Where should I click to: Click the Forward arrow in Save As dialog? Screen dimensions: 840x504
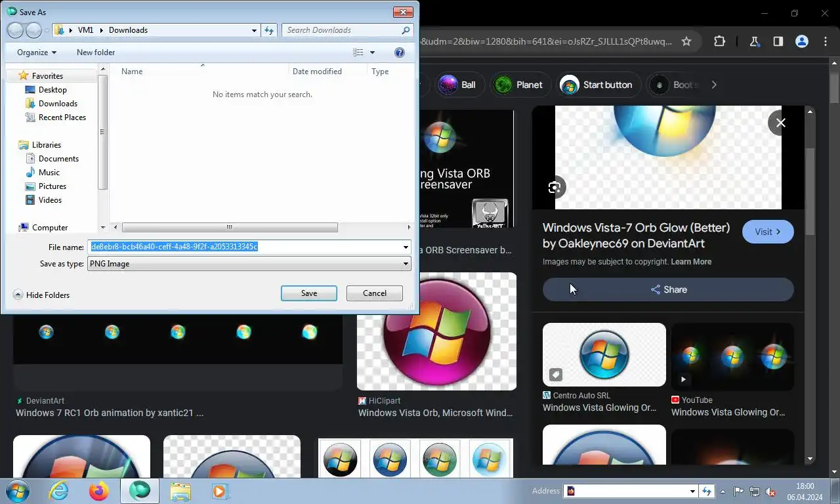pos(33,30)
